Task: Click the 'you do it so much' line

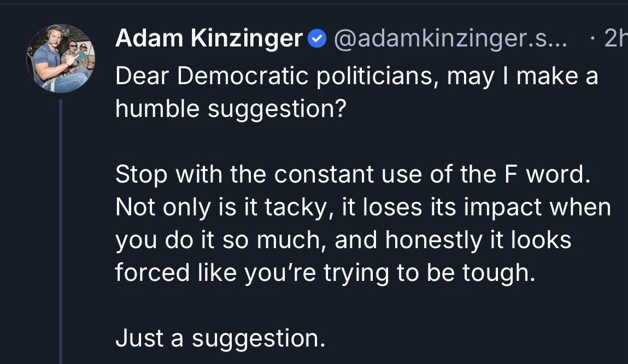Action: (x=343, y=240)
